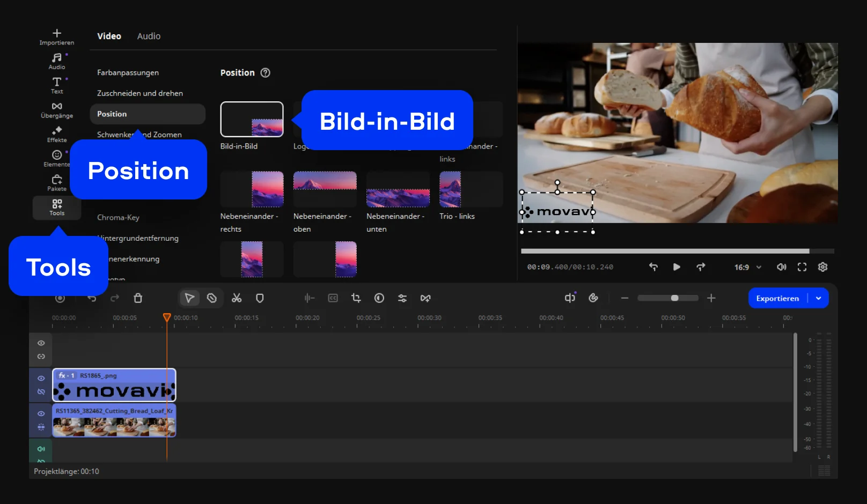
Task: Choose Nebeneinander - oben preset
Action: 325,189
